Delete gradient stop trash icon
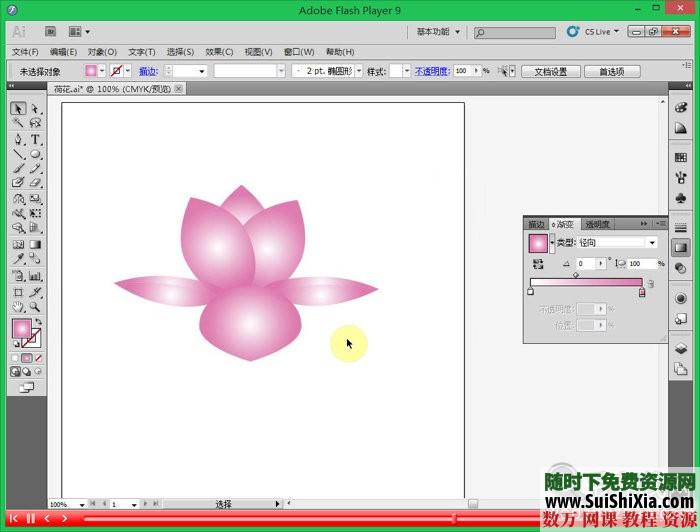700x532 pixels. 651,284
